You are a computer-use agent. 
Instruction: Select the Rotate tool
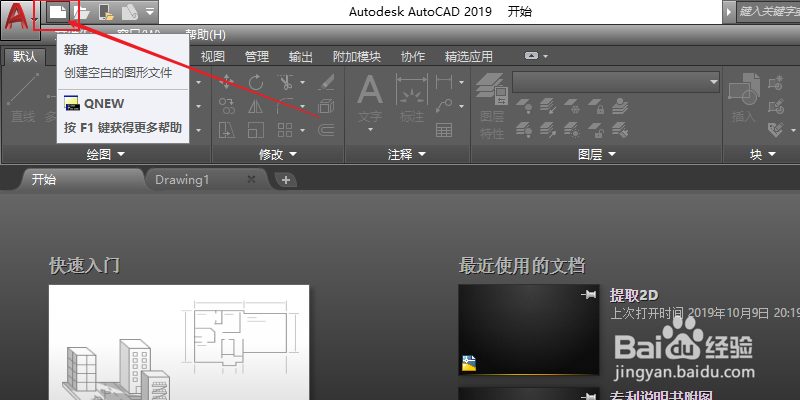pos(256,82)
